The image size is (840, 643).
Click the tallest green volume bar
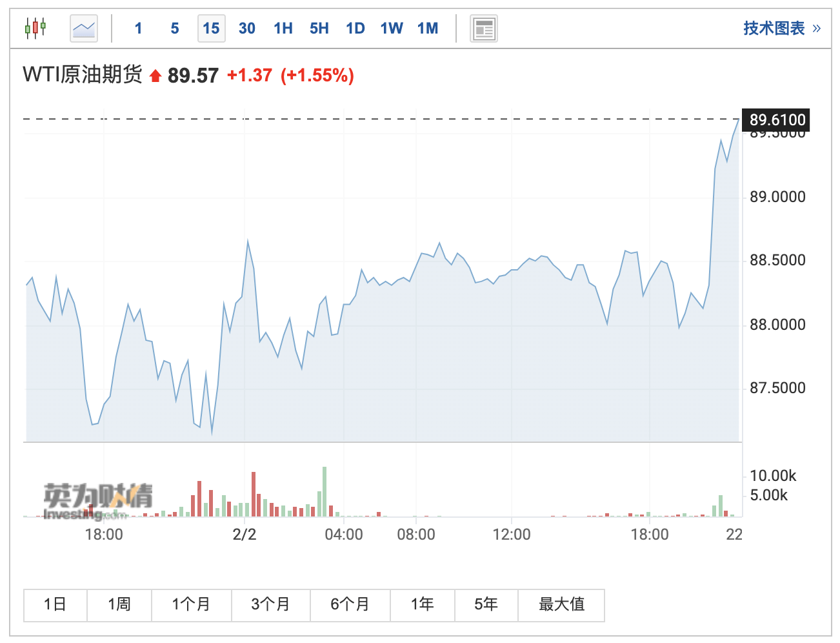[x=325, y=492]
